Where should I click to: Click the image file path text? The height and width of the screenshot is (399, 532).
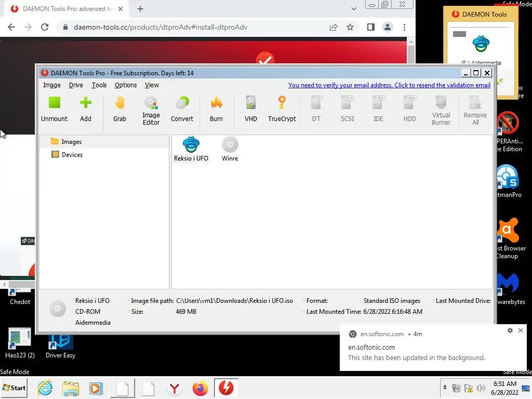(234, 301)
